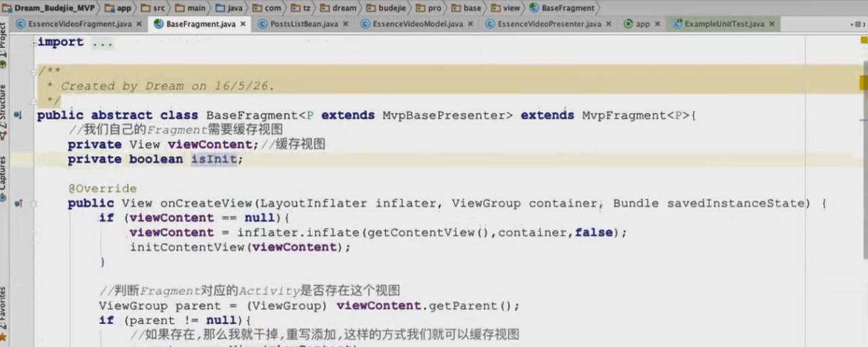Click the dream breadcrumb package

point(338,8)
